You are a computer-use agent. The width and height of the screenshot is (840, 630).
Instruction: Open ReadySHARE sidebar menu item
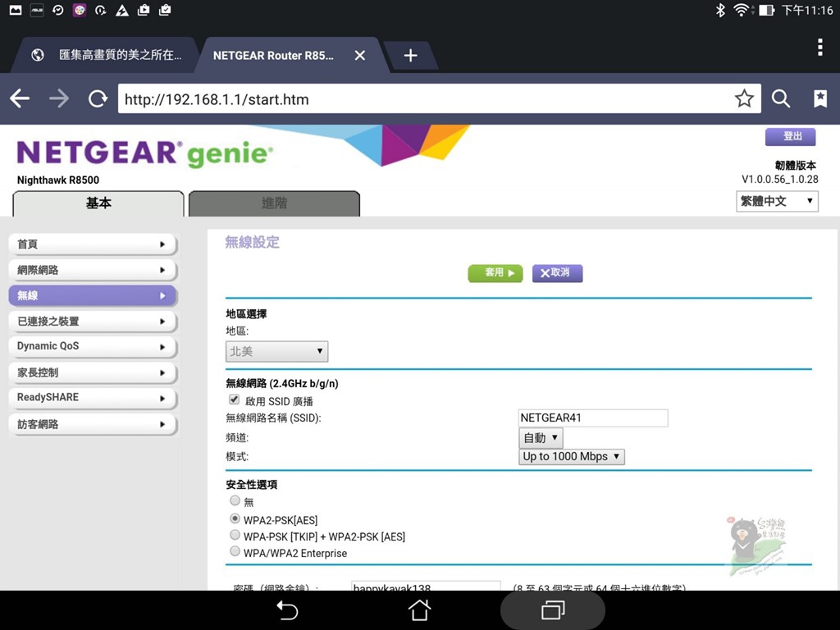92,398
